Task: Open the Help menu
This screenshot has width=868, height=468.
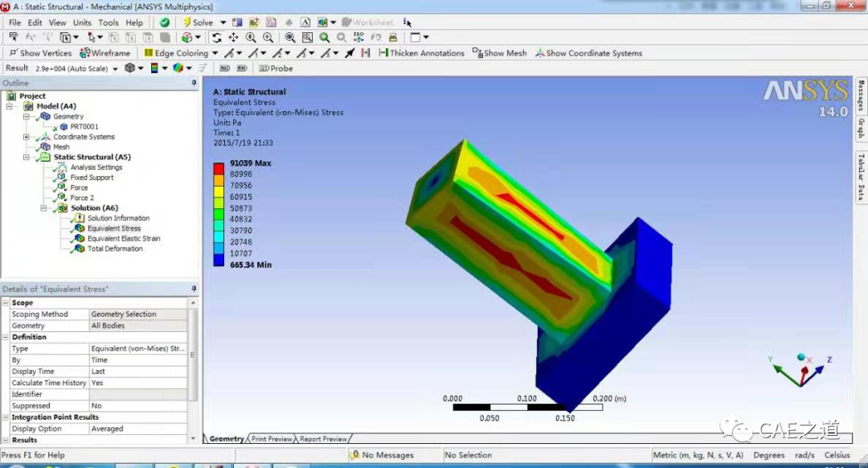Action: click(134, 23)
